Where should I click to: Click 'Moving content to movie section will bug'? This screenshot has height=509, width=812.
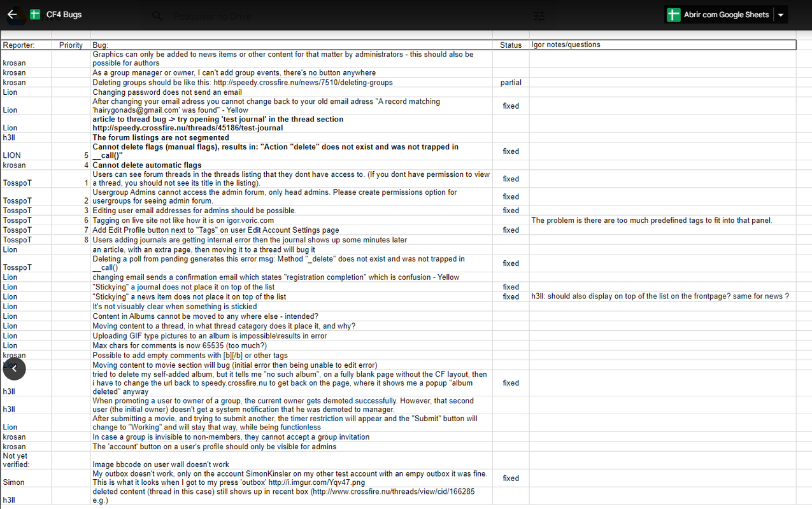tap(292, 365)
